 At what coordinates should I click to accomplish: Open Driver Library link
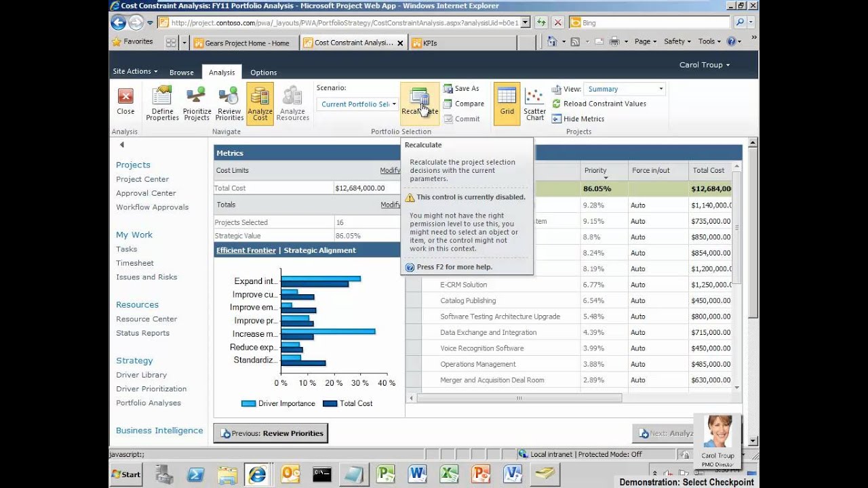coord(141,375)
